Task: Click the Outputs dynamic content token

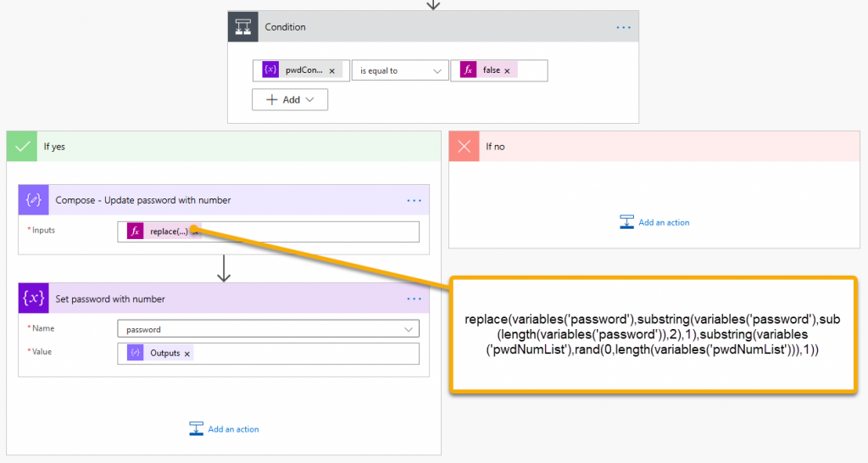Action: coord(164,354)
